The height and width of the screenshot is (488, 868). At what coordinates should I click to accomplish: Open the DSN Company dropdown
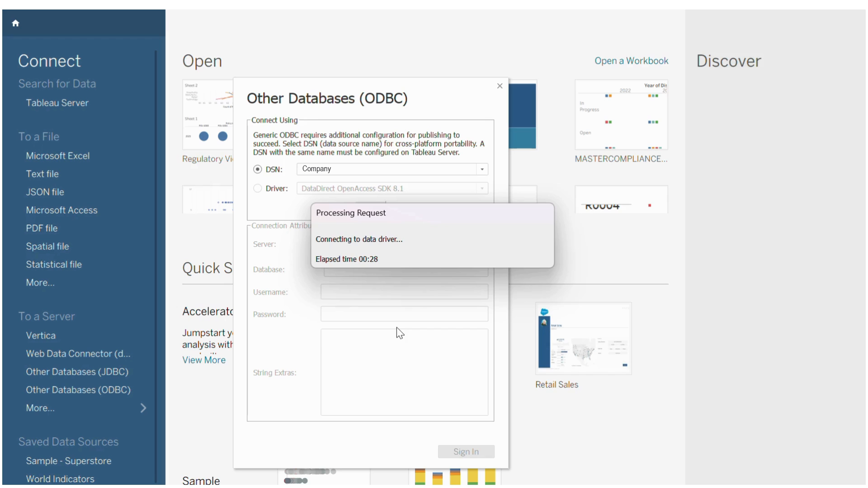482,169
